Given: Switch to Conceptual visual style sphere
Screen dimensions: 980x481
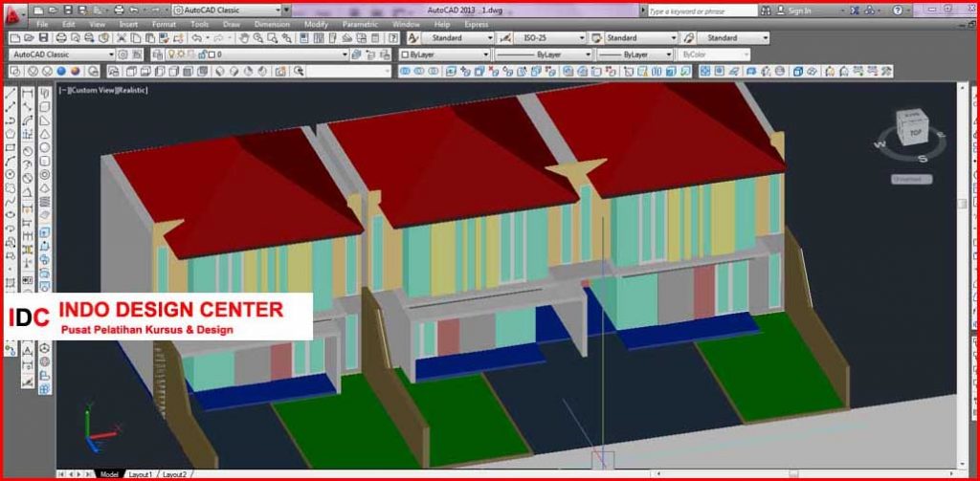Looking at the screenshot, I should 75,71.
